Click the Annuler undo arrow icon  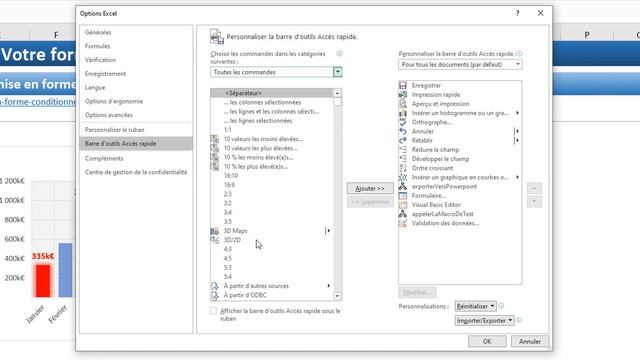point(403,131)
